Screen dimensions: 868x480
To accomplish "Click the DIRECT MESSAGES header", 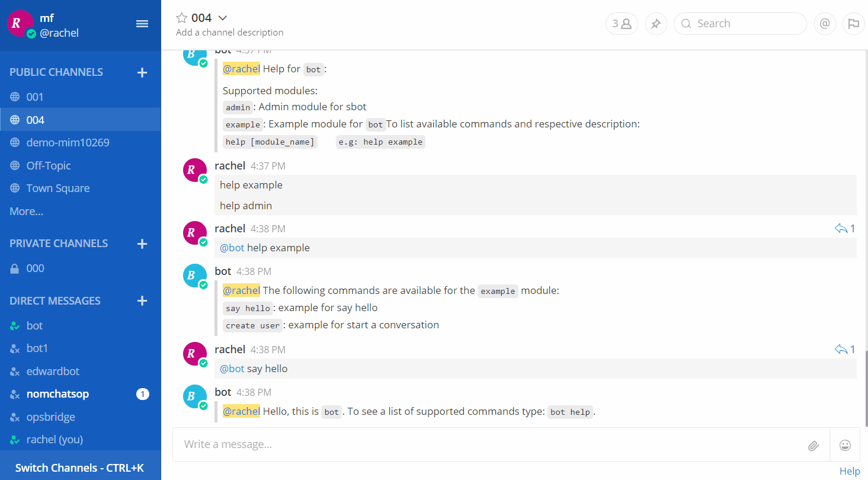I will tap(55, 301).
